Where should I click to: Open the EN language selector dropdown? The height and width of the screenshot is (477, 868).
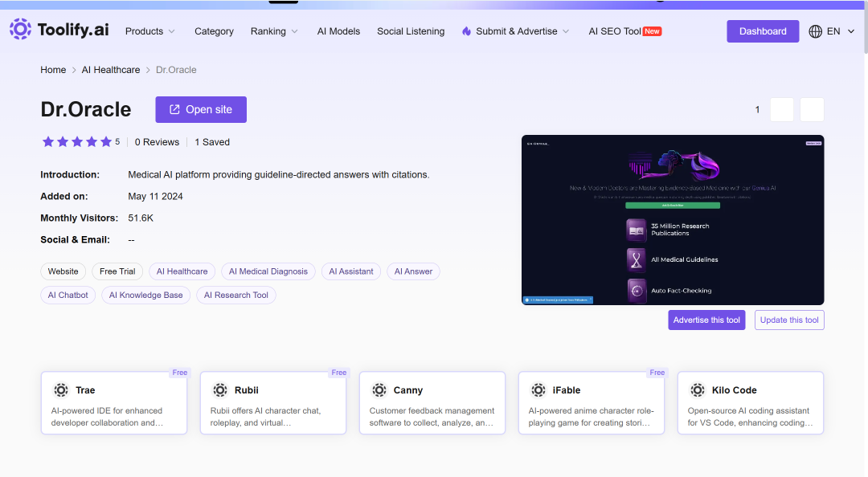[x=832, y=31]
